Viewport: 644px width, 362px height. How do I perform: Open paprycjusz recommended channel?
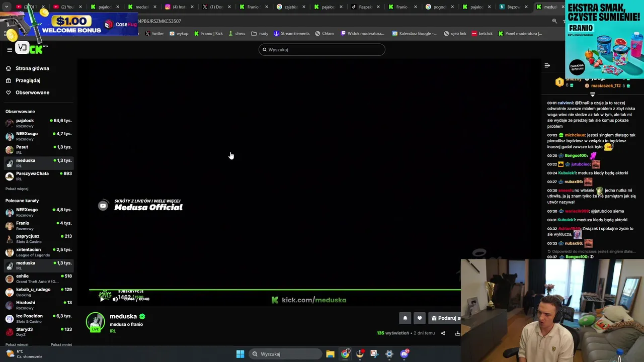pyautogui.click(x=39, y=239)
